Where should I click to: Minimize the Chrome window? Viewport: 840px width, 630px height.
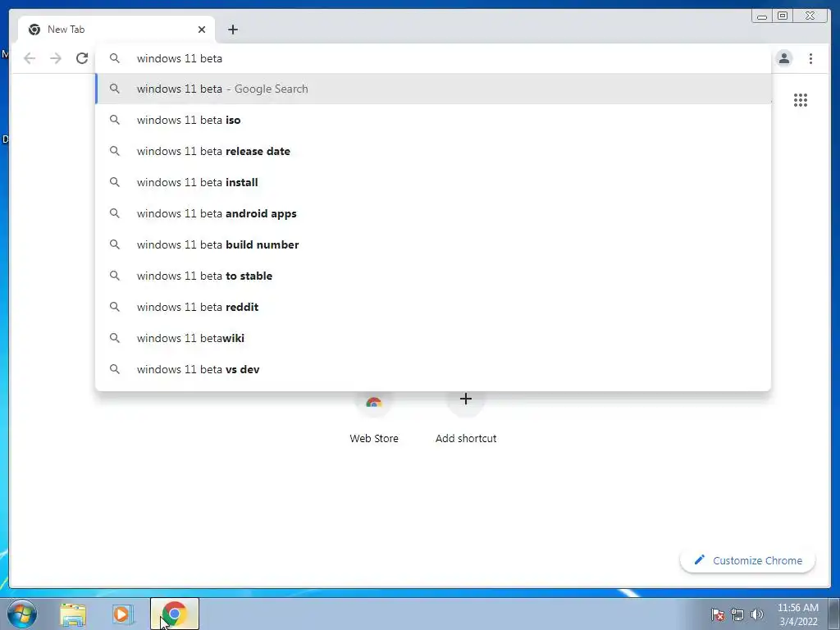pos(762,16)
